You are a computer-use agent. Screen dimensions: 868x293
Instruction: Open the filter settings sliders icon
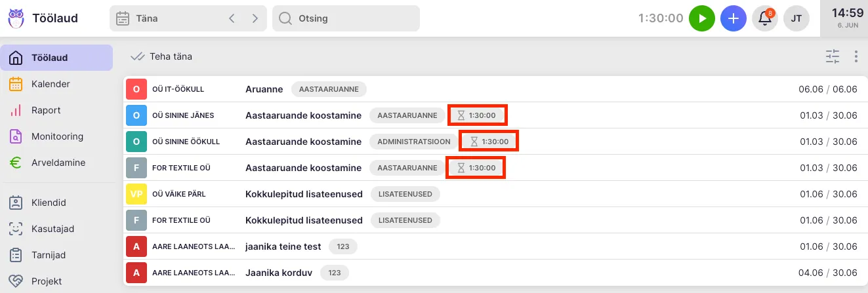point(833,56)
